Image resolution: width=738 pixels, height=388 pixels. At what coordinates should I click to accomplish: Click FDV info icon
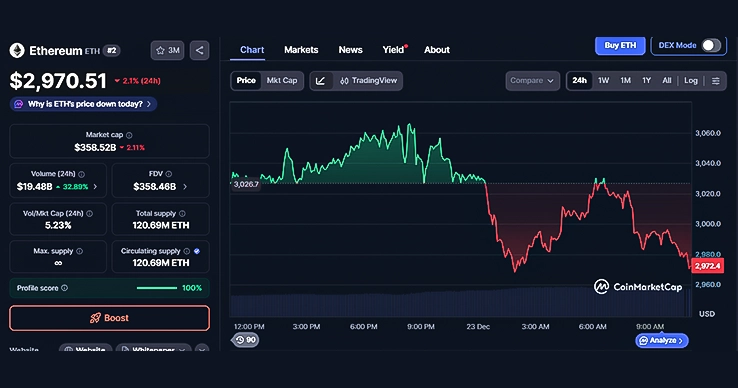click(x=169, y=174)
